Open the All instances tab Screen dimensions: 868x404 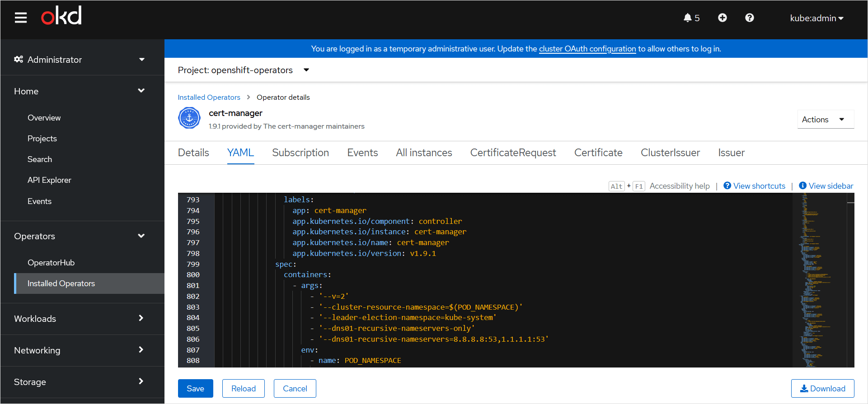pyautogui.click(x=424, y=153)
